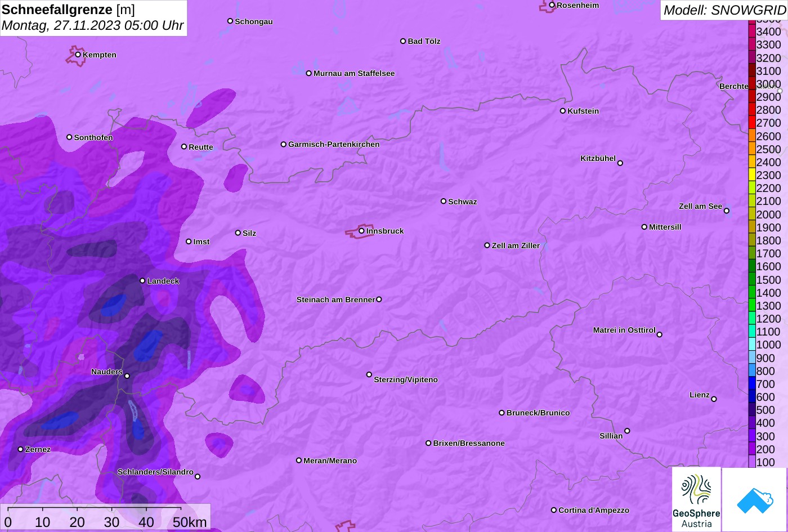The height and width of the screenshot is (532, 788).
Task: Select the 1000 m cyan legend swatch
Action: coord(752,345)
